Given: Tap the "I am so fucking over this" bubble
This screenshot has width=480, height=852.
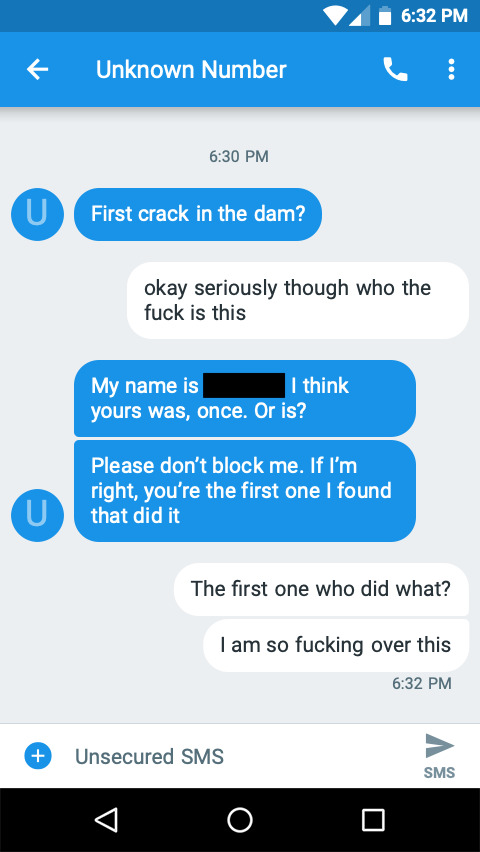Looking at the screenshot, I should tap(336, 645).
